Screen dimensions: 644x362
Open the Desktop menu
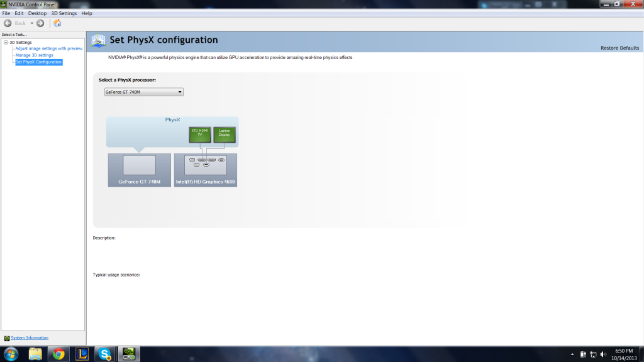tap(37, 13)
